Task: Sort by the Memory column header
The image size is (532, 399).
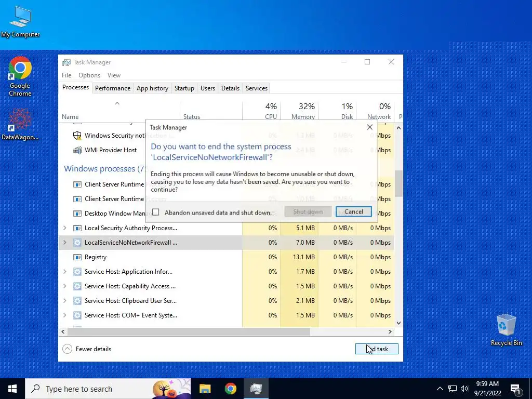Action: pyautogui.click(x=299, y=111)
